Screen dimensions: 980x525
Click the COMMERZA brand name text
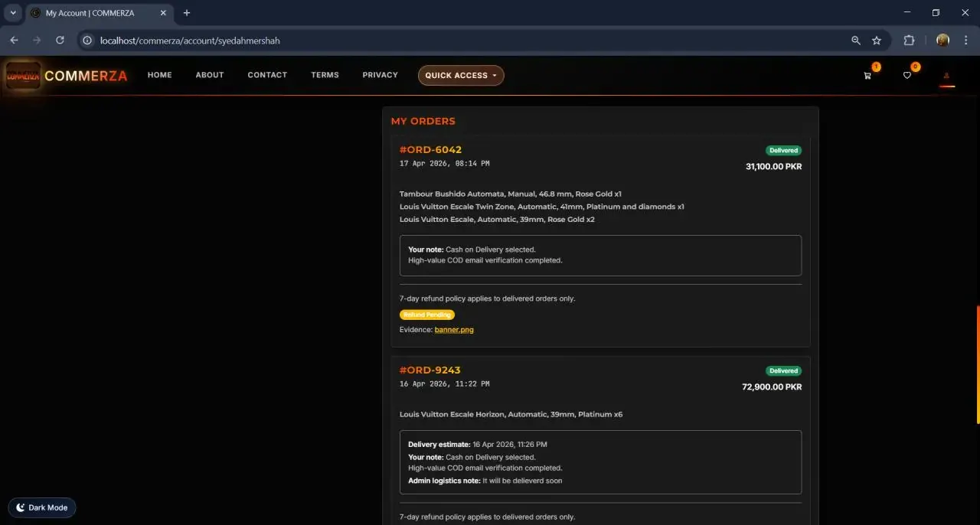(x=86, y=76)
